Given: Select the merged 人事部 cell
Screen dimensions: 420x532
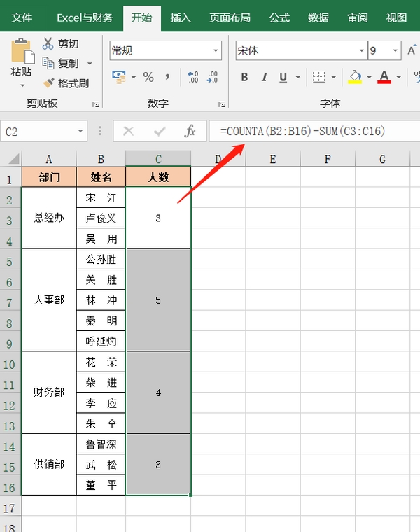Looking at the screenshot, I should pyautogui.click(x=49, y=300).
